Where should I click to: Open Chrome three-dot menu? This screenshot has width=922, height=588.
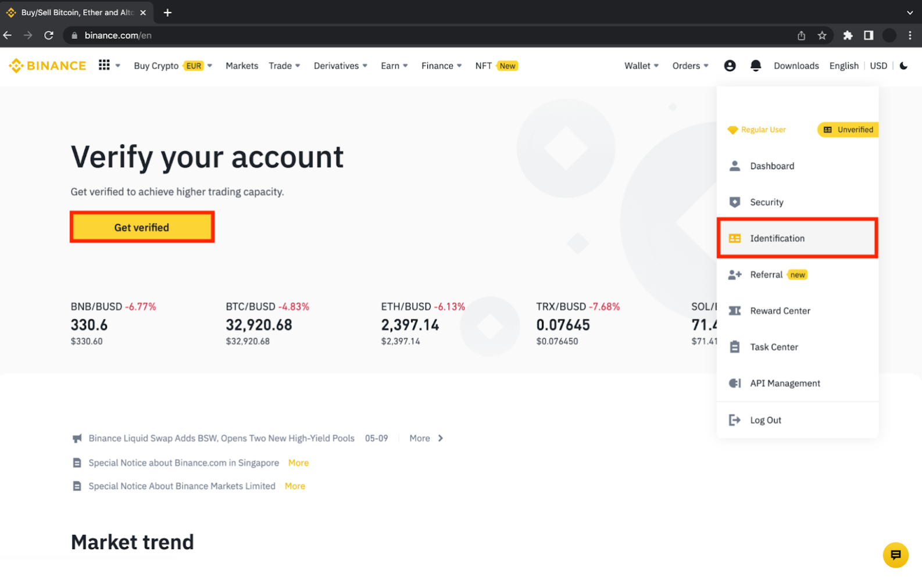(x=910, y=35)
